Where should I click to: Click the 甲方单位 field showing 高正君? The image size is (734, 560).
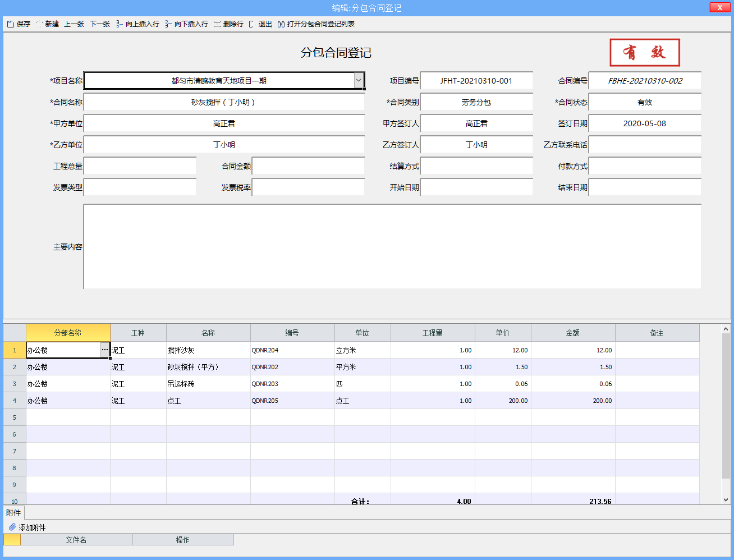click(x=224, y=123)
